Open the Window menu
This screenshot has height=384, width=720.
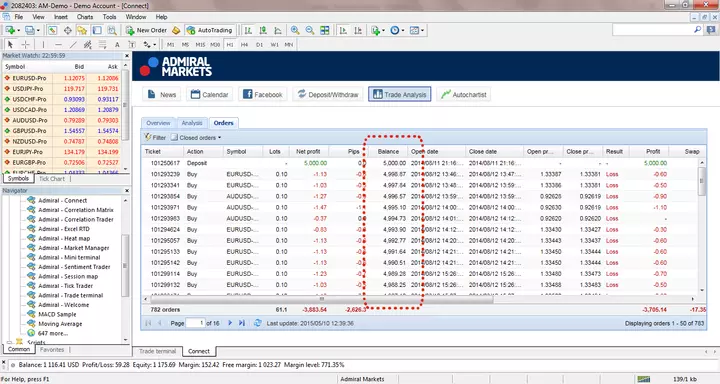[x=136, y=17]
